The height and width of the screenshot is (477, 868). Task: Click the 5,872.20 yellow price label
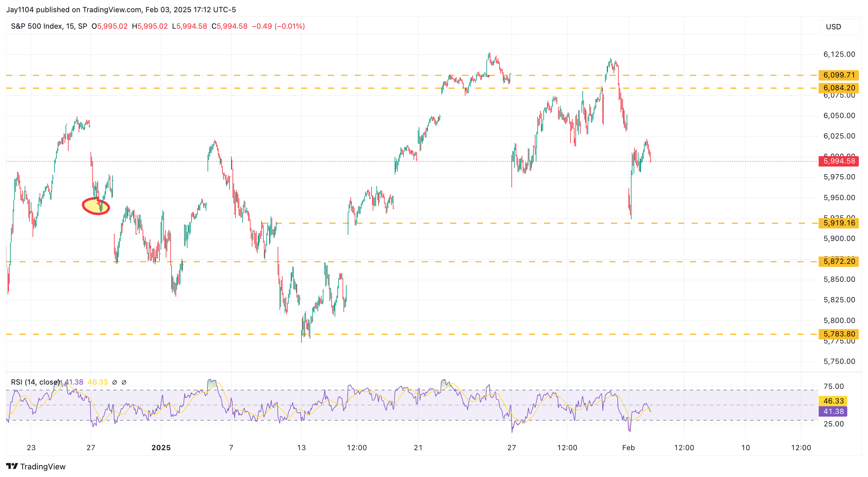839,261
